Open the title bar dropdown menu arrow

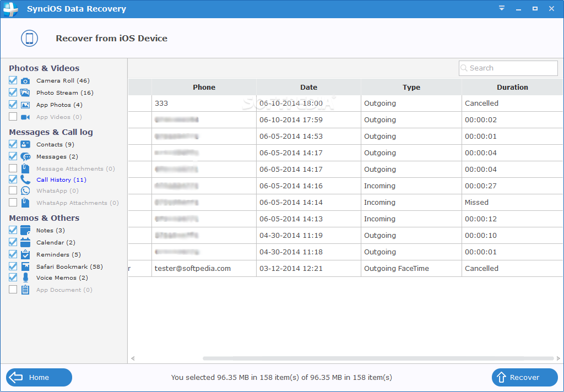(502, 8)
